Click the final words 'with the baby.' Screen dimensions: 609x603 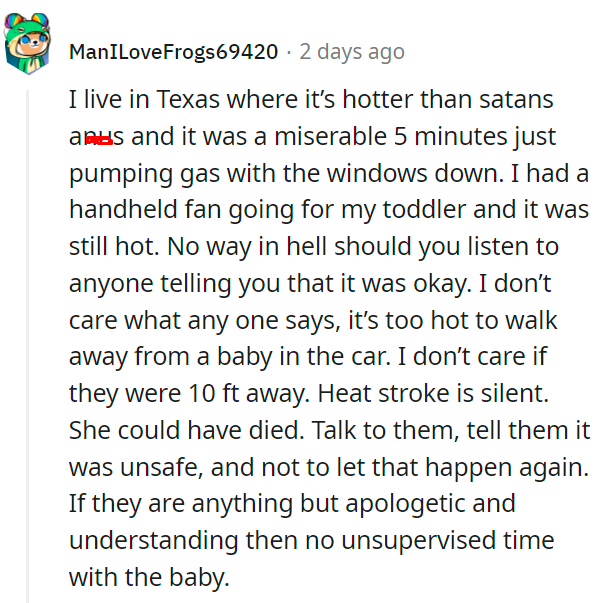click(x=149, y=578)
